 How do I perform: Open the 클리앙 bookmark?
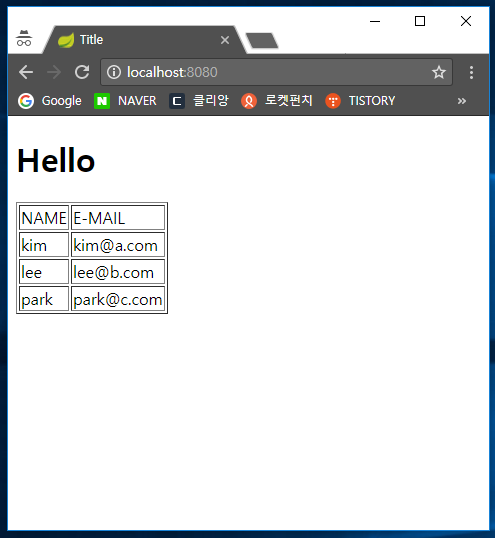[199, 101]
